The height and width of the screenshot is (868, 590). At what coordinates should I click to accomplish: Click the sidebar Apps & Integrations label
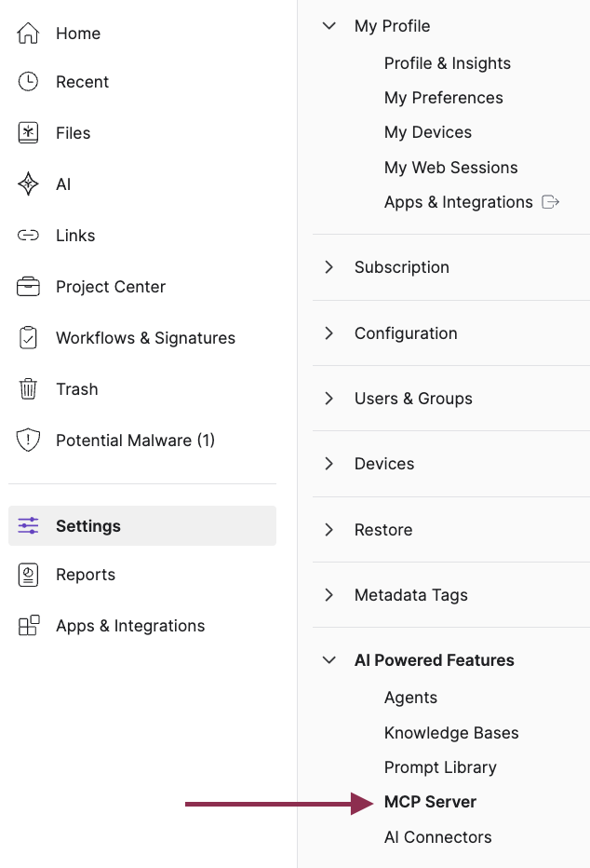pyautogui.click(x=130, y=626)
